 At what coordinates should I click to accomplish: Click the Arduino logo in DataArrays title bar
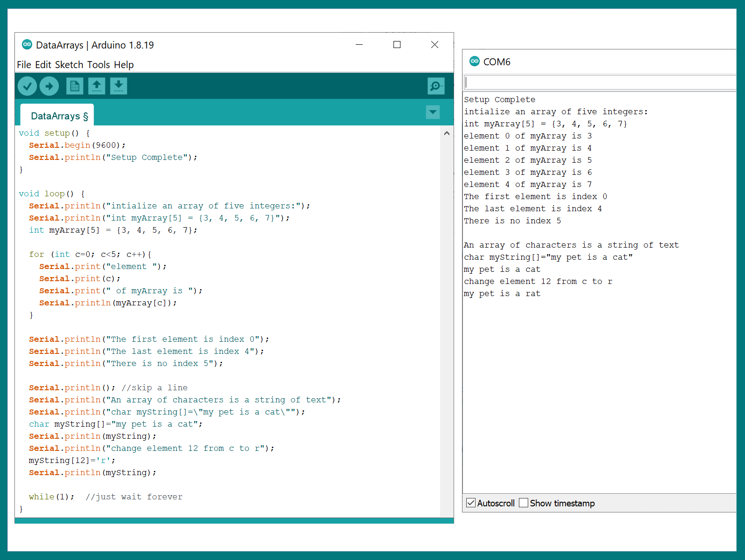click(x=27, y=45)
